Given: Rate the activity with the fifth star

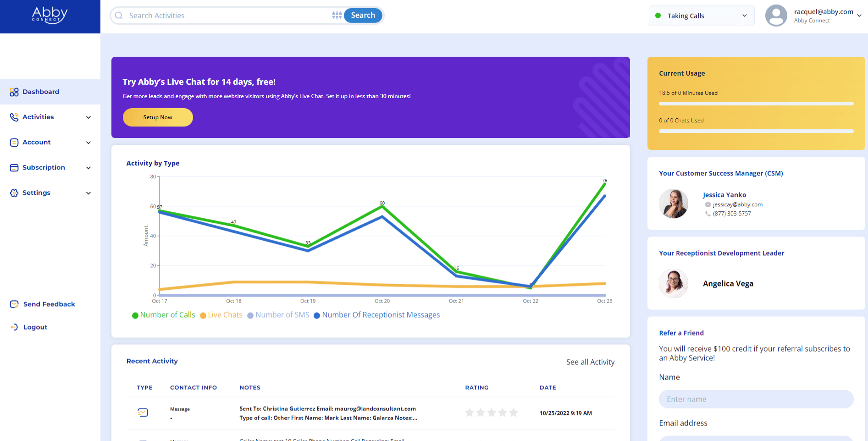Looking at the screenshot, I should click(514, 413).
